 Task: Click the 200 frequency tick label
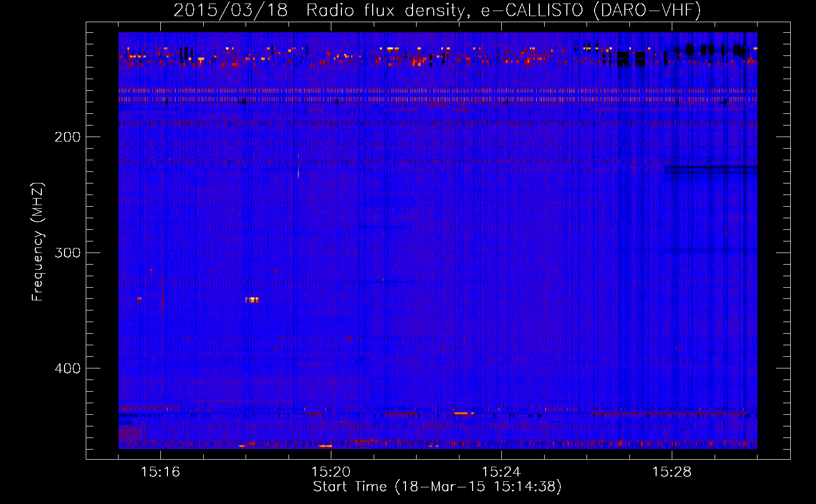click(x=68, y=137)
